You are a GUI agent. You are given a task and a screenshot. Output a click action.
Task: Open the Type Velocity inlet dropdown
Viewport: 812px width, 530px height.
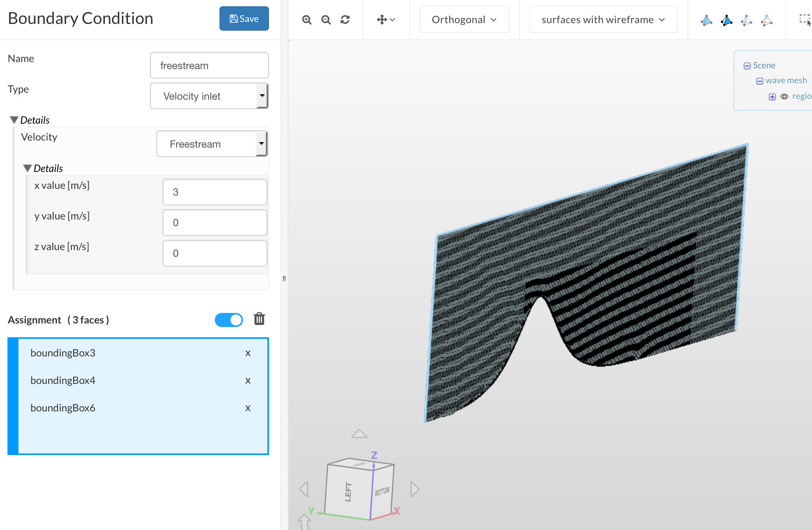coord(209,96)
